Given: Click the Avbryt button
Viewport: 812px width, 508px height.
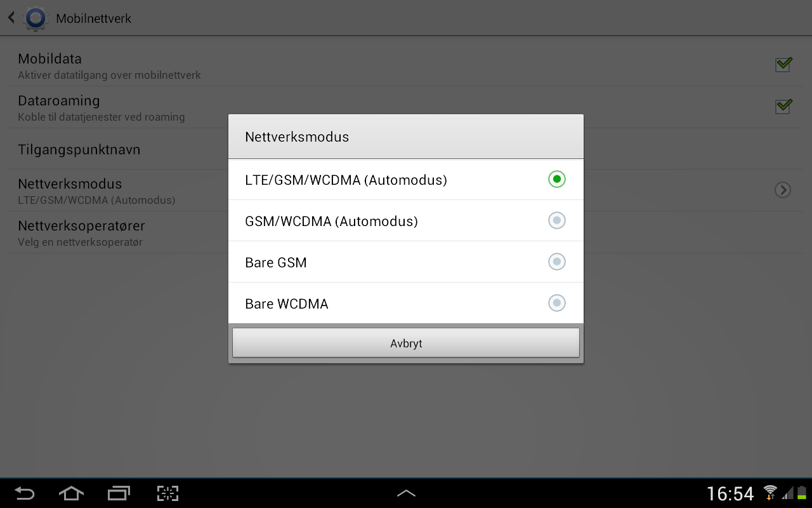Looking at the screenshot, I should click(x=406, y=343).
